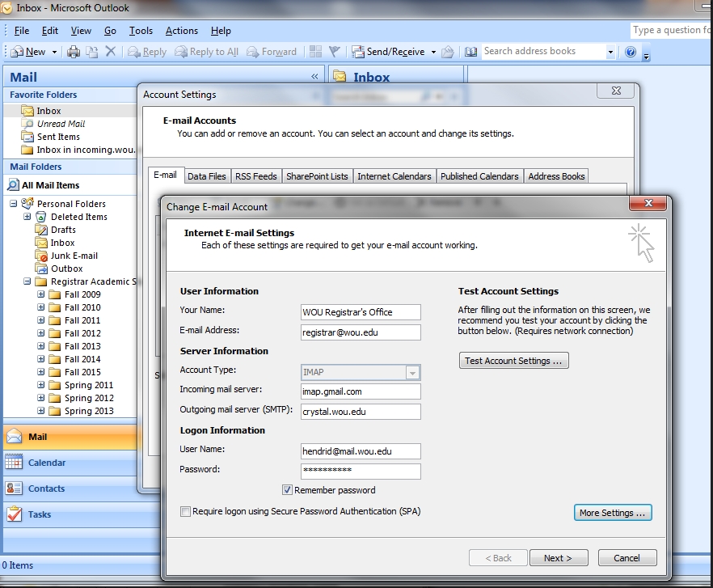Viewport: 713px width, 588px height.
Task: Click the Delete X toolbar icon
Action: [x=111, y=52]
